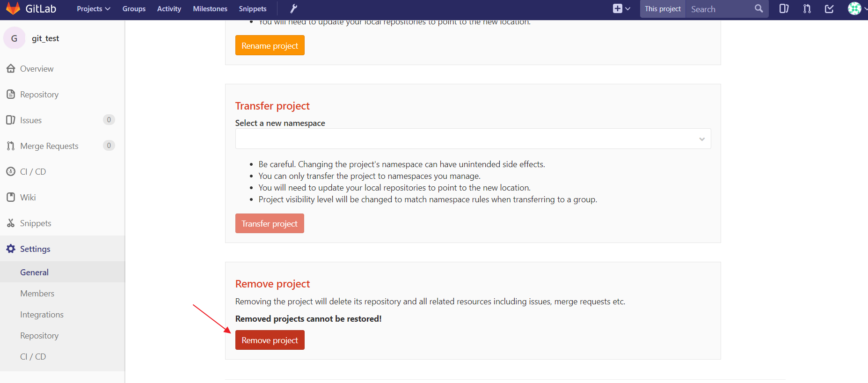
Task: Click the git_test project avatar
Action: (x=14, y=38)
